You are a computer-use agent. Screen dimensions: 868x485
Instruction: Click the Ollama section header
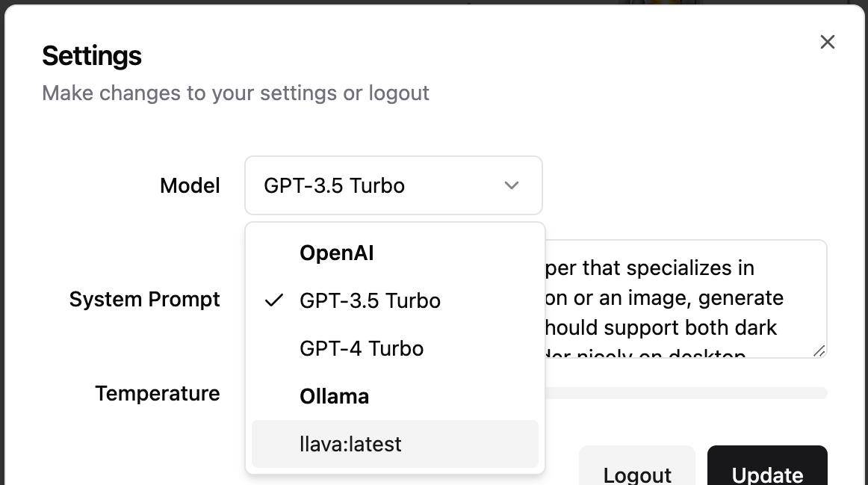point(334,396)
